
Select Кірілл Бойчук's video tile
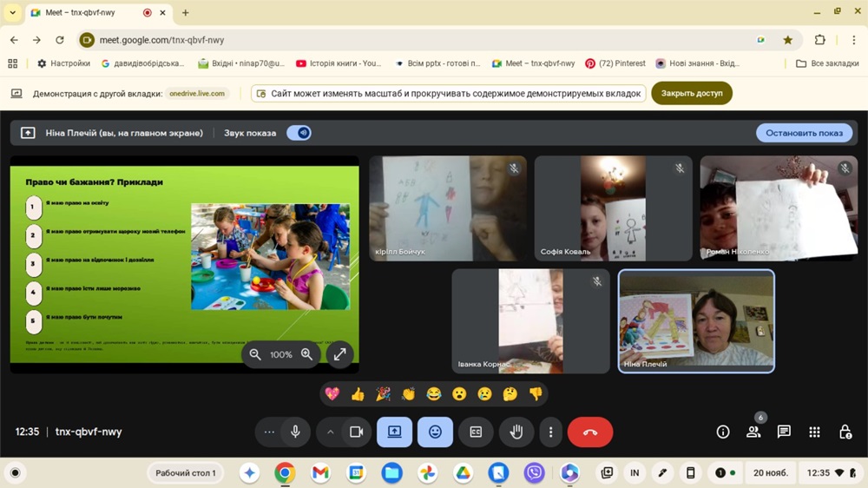(447, 208)
